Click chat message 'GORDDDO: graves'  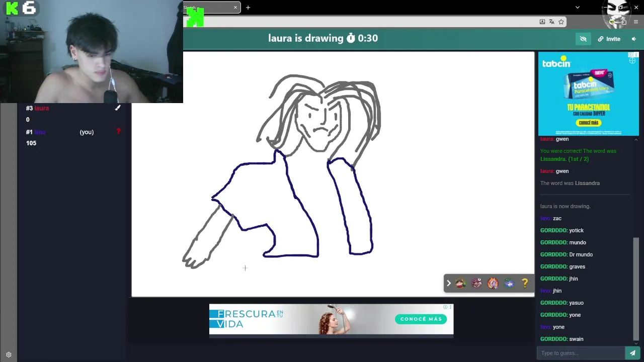tap(562, 266)
